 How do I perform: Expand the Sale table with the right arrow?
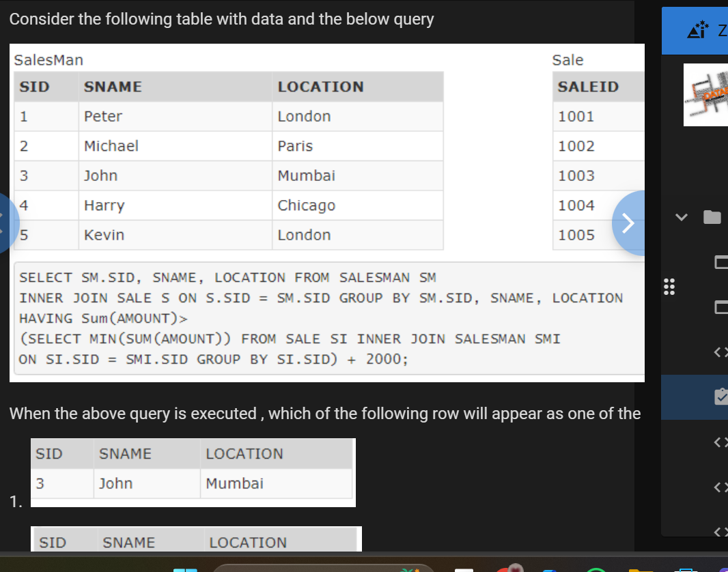tap(628, 223)
